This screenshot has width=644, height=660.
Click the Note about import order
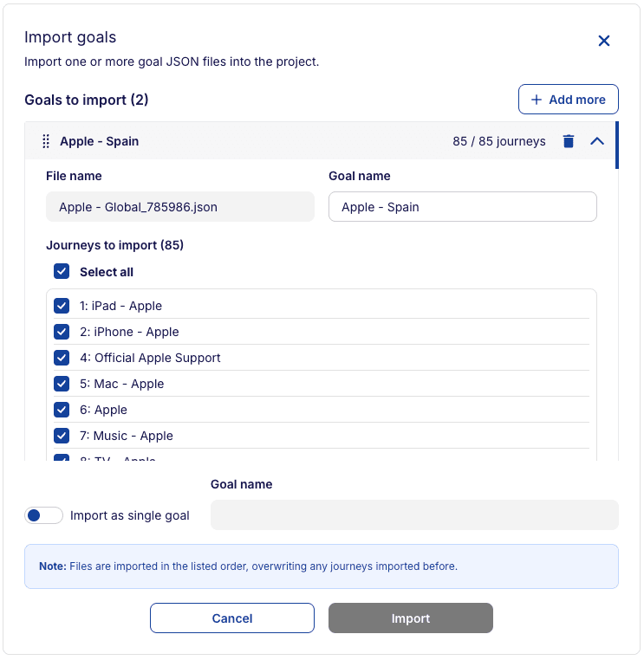pos(322,566)
